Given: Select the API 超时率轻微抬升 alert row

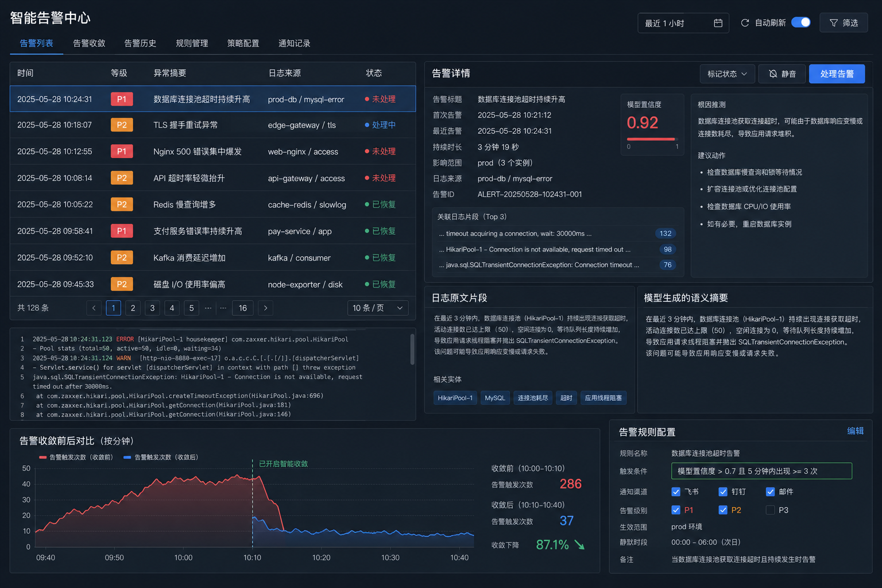Looking at the screenshot, I should pos(212,178).
